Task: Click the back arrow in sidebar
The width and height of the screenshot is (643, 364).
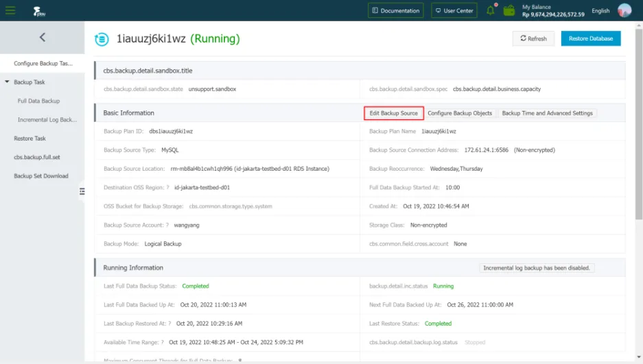Action: click(42, 38)
